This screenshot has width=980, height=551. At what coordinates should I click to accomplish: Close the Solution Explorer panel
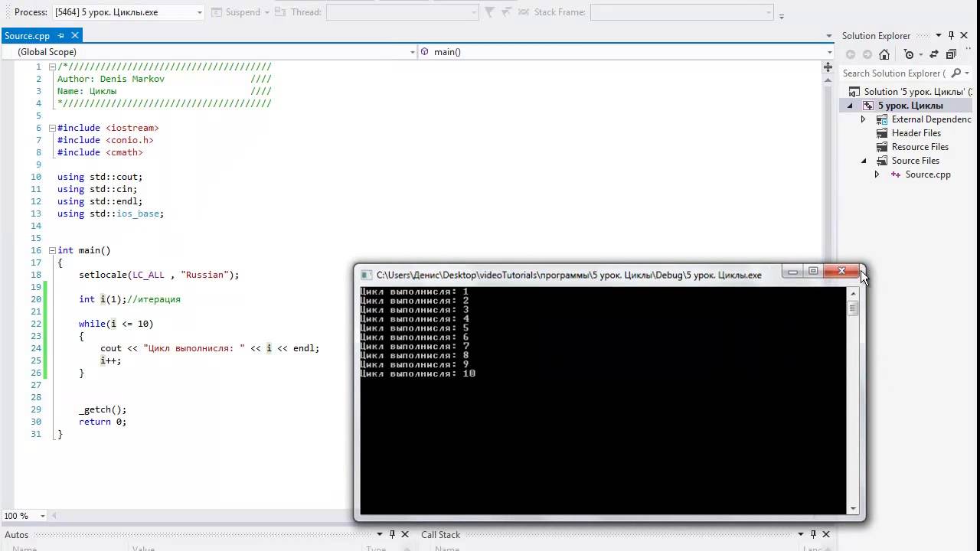tap(965, 35)
